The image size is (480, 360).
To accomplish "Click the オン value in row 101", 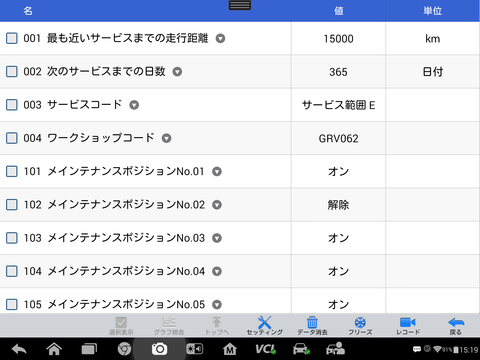I will (338, 172).
